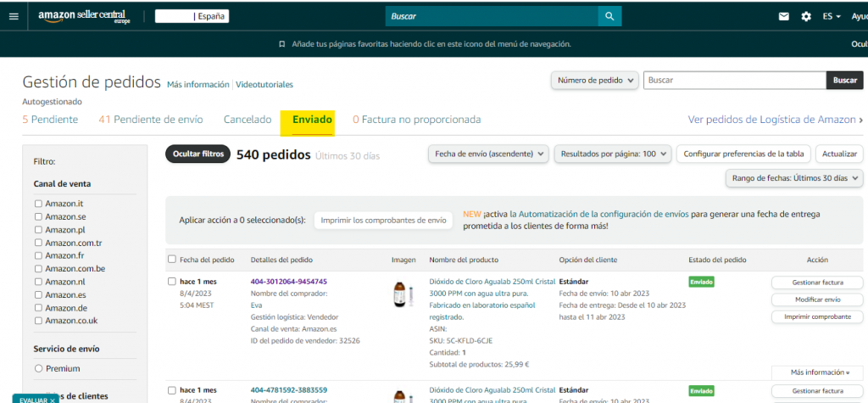This screenshot has height=403, width=868.
Task: Check the Amazon.com.be filter
Action: pyautogui.click(x=38, y=269)
